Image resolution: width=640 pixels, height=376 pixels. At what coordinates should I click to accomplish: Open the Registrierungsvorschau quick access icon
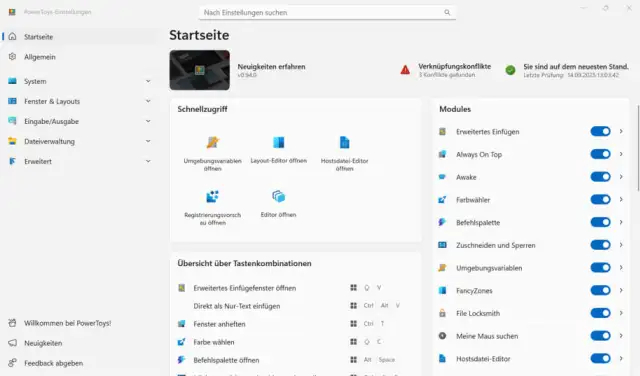[212, 196]
